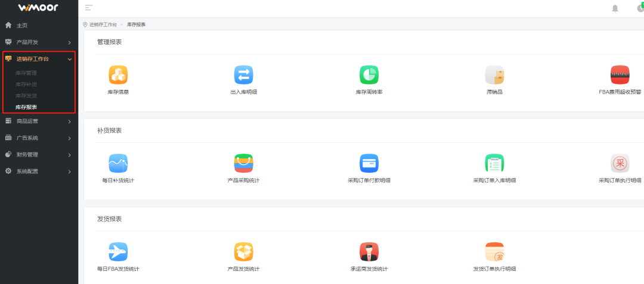This screenshot has width=644, height=284.
Task: Click the 补货报表 section heading
Action: click(109, 130)
